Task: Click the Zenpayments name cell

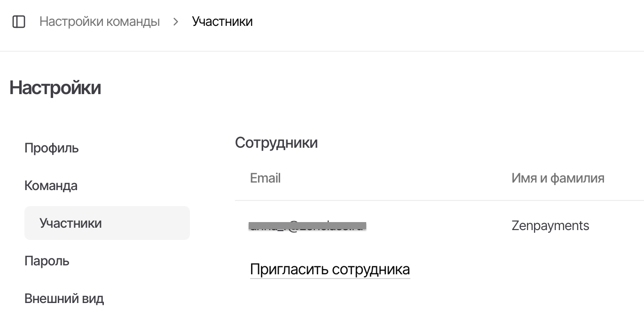Action: 550,226
